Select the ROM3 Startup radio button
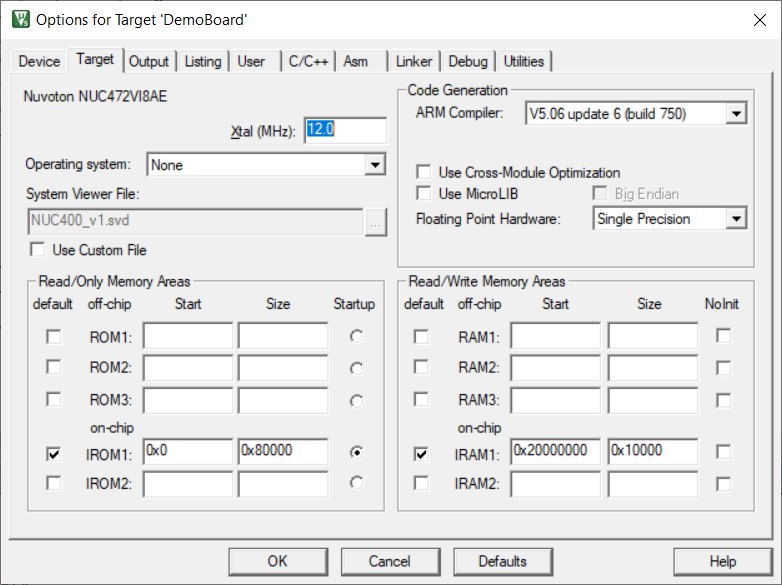Screen dimensions: 782x585 click(x=356, y=400)
